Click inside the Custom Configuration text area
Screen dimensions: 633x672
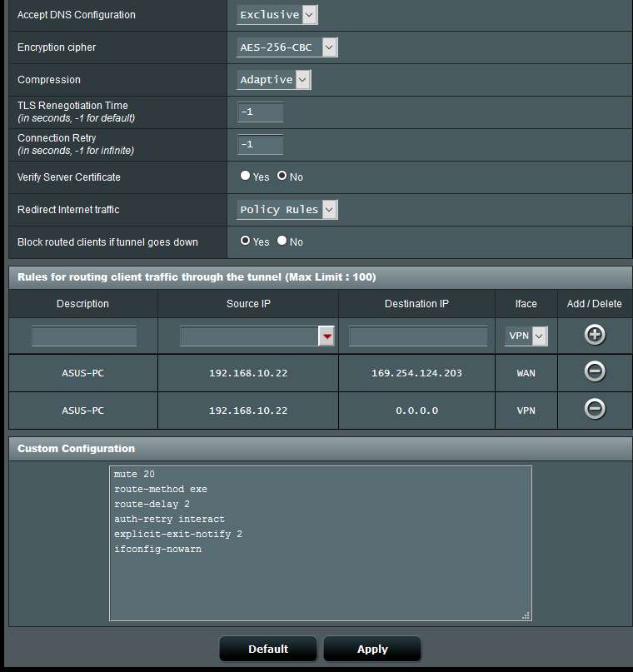point(321,544)
